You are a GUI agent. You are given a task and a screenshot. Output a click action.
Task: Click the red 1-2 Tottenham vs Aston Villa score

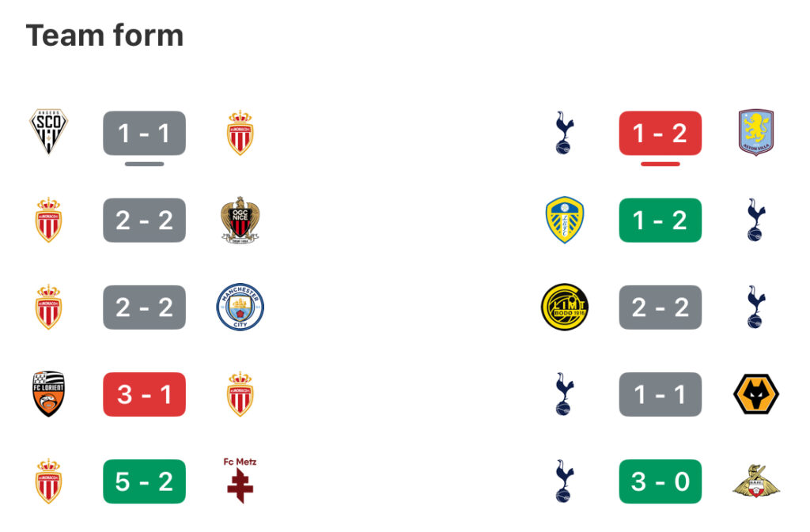[660, 133]
